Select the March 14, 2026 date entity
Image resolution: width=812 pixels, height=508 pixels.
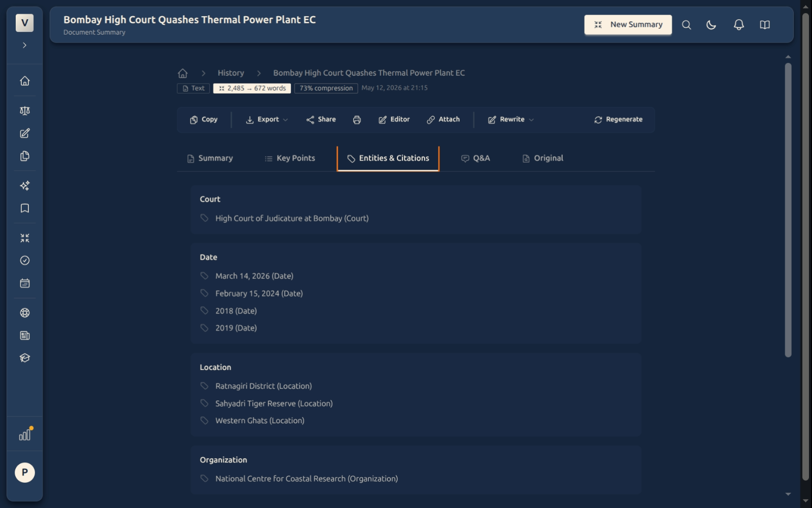tap(254, 276)
